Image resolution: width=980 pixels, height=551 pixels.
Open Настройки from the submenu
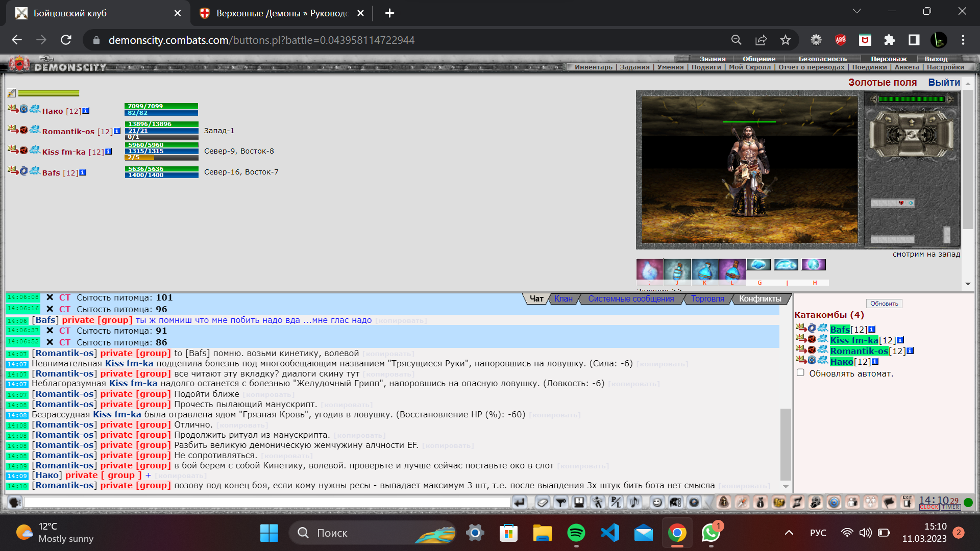(945, 67)
